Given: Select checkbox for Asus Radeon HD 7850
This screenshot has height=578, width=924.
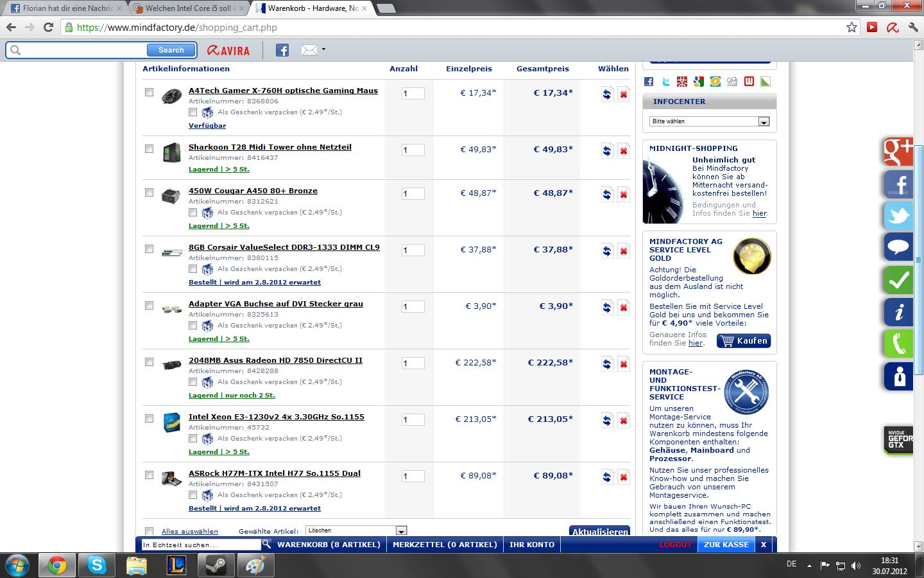Looking at the screenshot, I should 149,362.
